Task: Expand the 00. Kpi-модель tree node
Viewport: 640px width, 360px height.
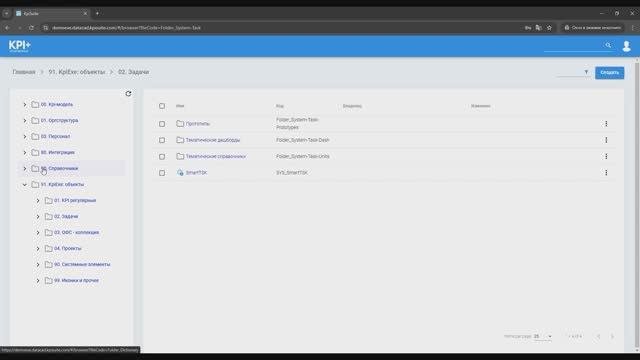Action: tap(24, 104)
